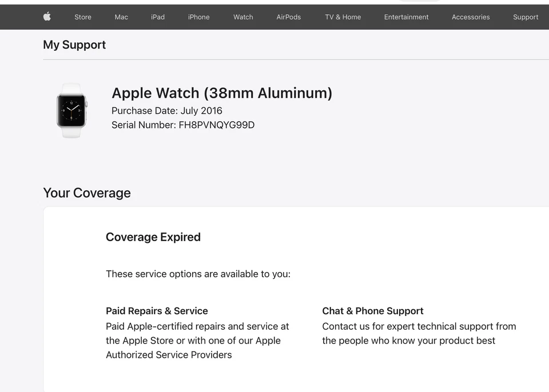Navigate to the iPhone section
The height and width of the screenshot is (392, 549).
[x=198, y=17]
